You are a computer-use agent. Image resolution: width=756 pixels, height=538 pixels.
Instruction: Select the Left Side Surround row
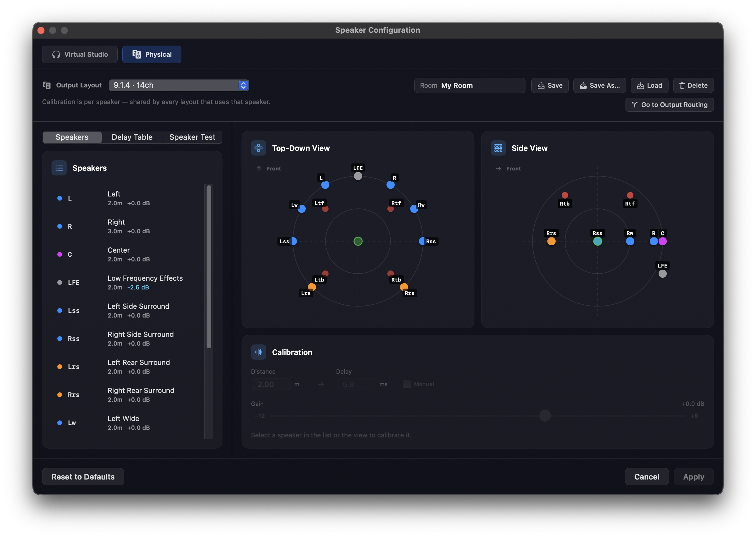[128, 311]
